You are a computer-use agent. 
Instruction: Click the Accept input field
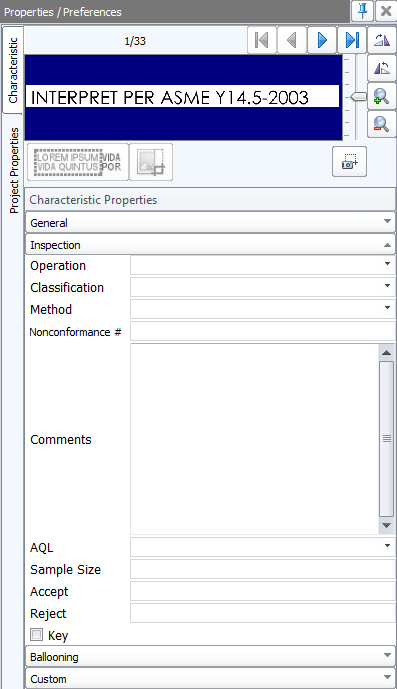click(262, 591)
